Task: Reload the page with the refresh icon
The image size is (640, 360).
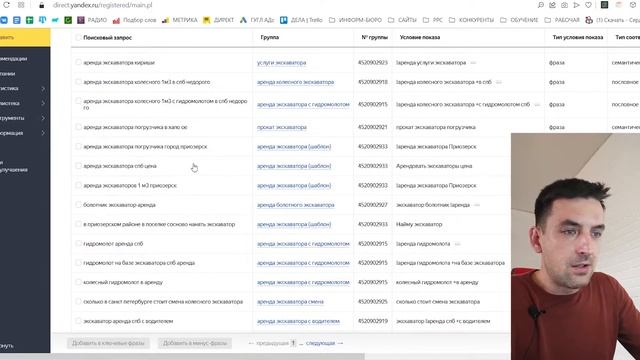Action: point(6,5)
